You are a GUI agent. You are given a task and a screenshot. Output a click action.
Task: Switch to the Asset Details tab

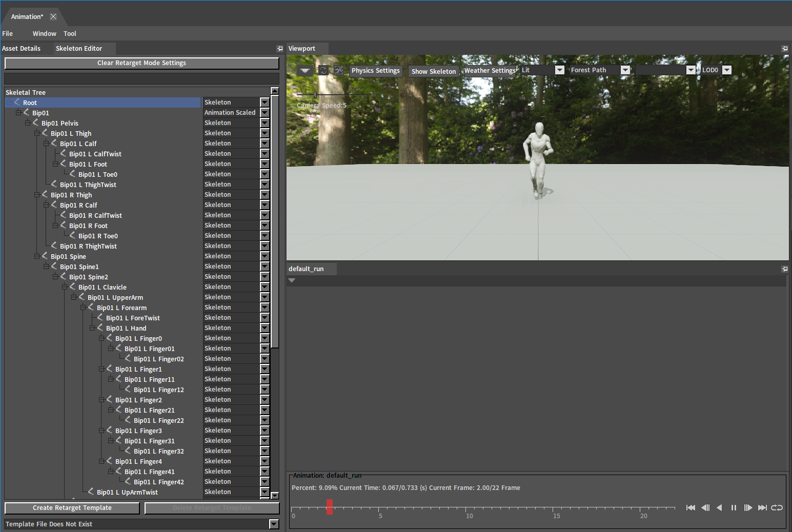point(22,49)
